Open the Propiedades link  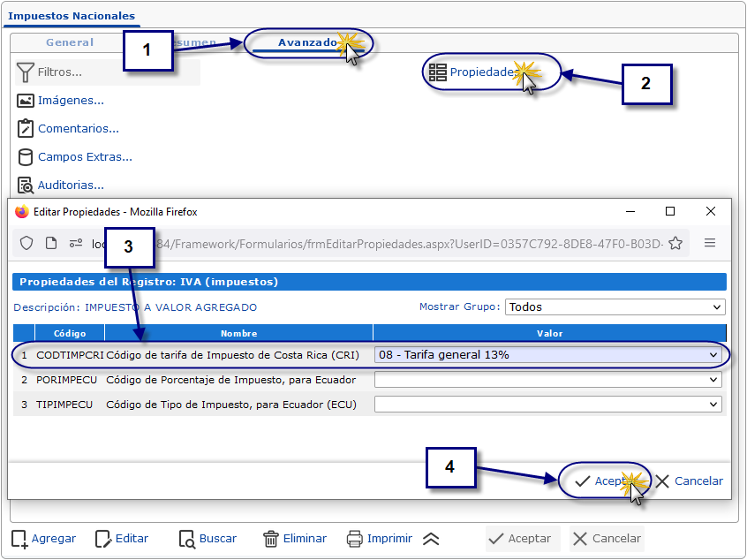click(x=483, y=72)
